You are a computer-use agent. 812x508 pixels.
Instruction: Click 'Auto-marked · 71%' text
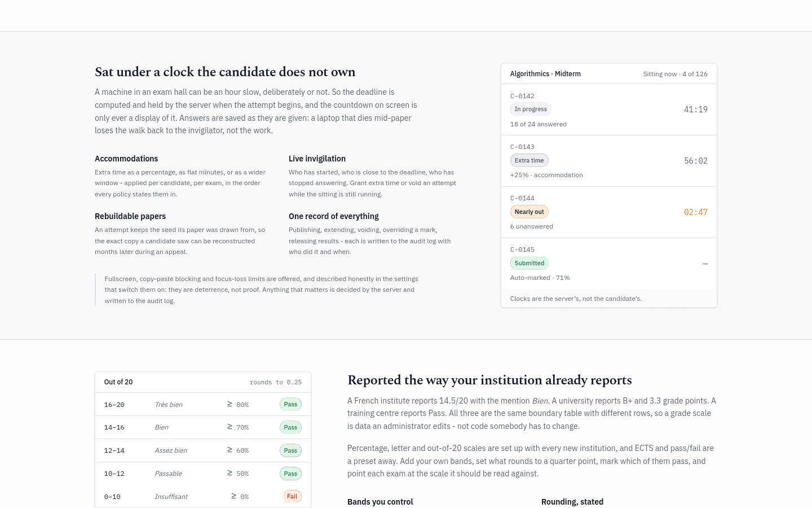(x=540, y=278)
